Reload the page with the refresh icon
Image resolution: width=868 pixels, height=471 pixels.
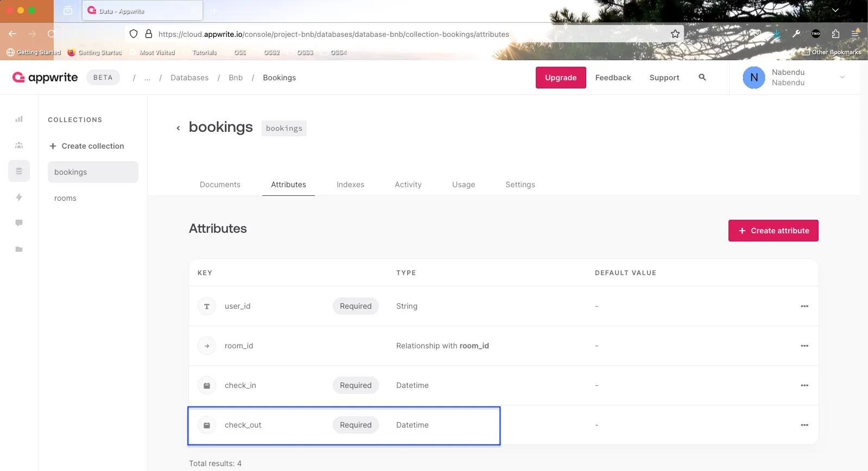tap(52, 34)
